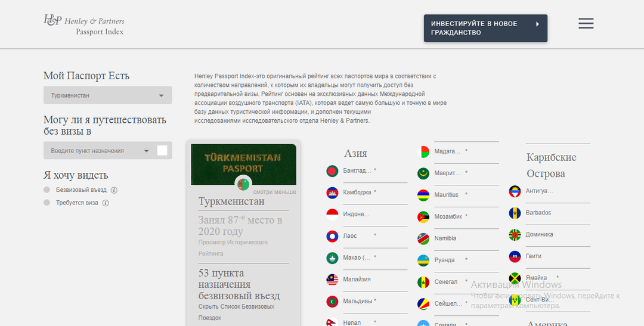This screenshot has height=326, width=644.
Task: Click the Turkmenistan flag badge on passport
Action: coord(243,184)
